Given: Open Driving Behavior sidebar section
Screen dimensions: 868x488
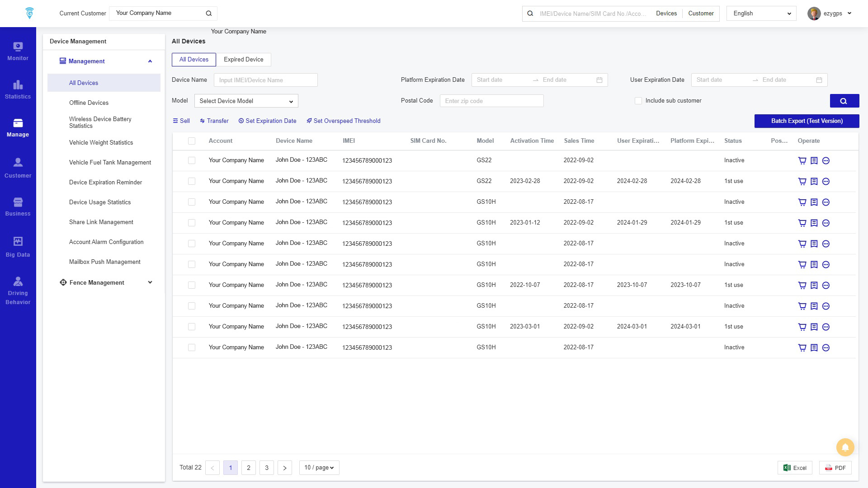Looking at the screenshot, I should (18, 291).
